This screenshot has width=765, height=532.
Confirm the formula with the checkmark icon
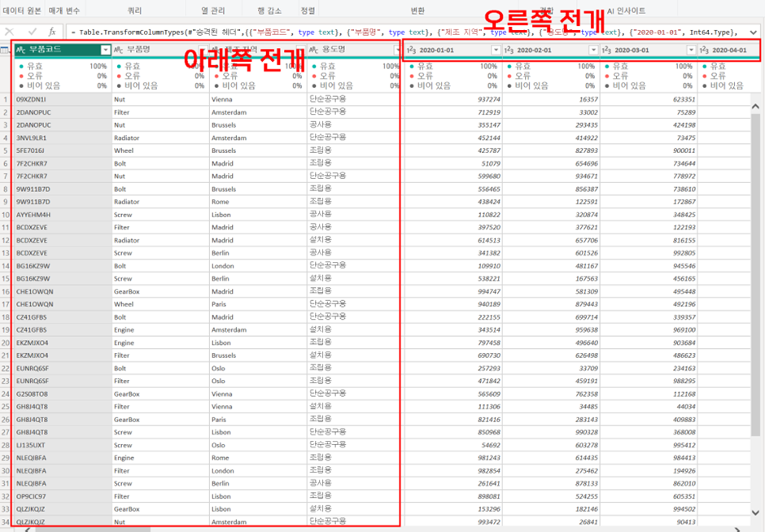(32, 33)
